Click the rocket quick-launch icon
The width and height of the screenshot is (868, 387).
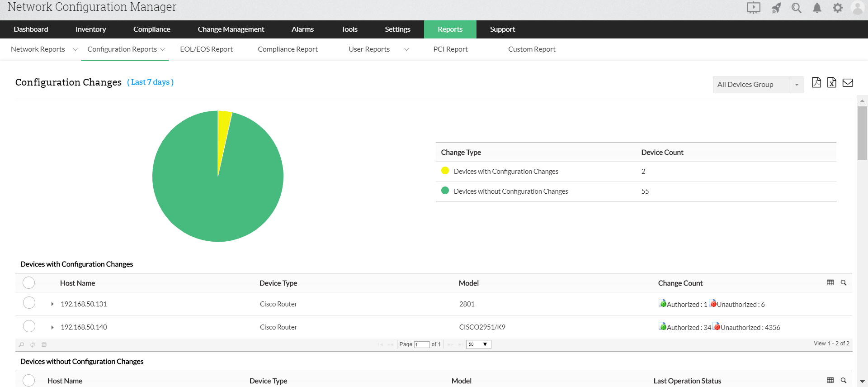click(x=776, y=8)
